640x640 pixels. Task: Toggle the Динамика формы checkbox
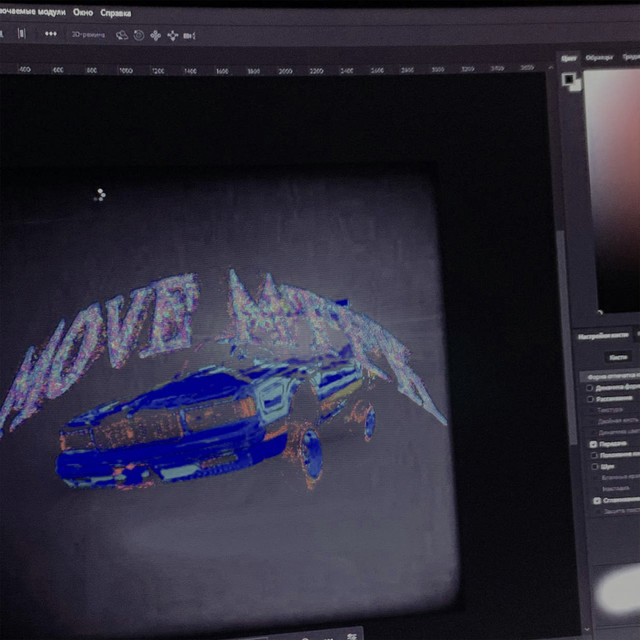coord(590,387)
